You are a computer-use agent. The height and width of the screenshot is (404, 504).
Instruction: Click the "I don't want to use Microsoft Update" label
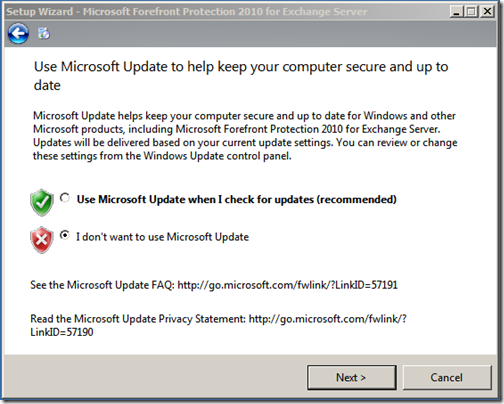coord(162,237)
